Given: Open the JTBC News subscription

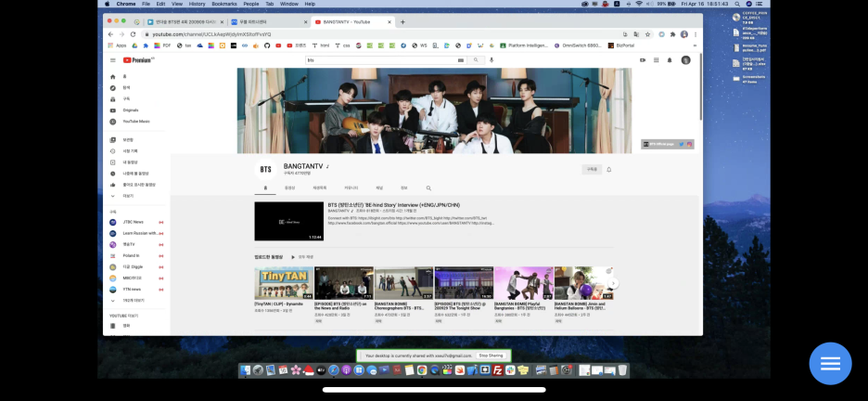Looking at the screenshot, I should pos(133,222).
